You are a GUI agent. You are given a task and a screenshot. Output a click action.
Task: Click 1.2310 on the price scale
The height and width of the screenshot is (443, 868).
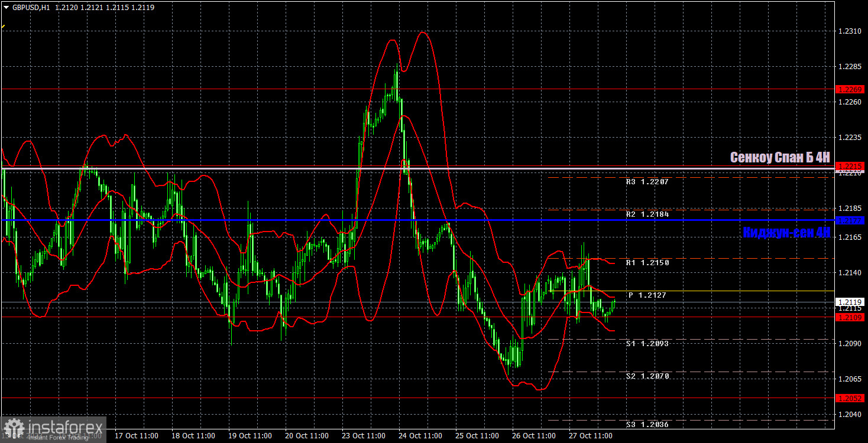[849, 31]
